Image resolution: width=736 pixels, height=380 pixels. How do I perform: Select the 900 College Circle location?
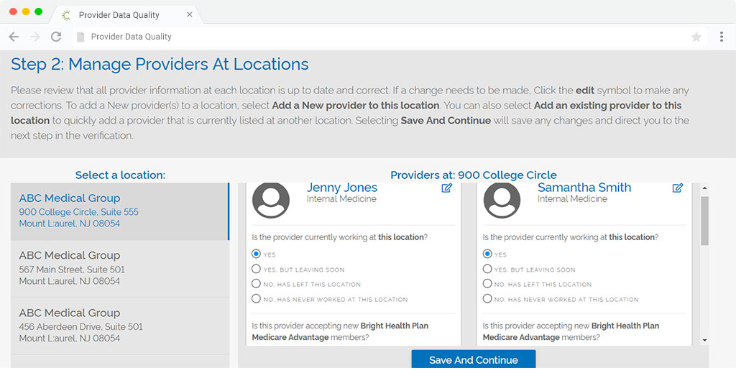(120, 212)
